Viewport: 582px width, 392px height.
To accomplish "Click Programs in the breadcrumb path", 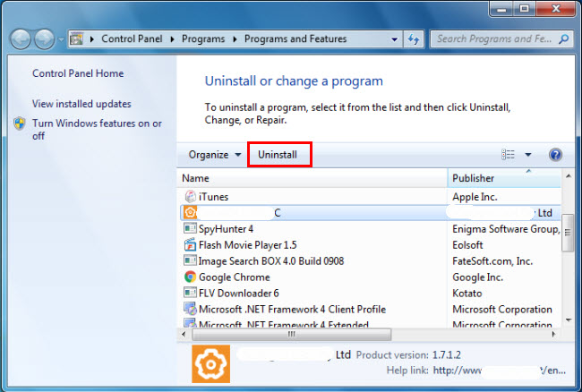I will click(x=203, y=39).
